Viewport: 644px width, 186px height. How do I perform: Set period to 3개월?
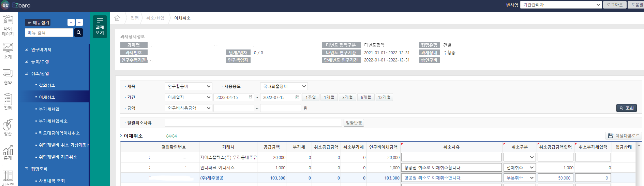coord(347,97)
